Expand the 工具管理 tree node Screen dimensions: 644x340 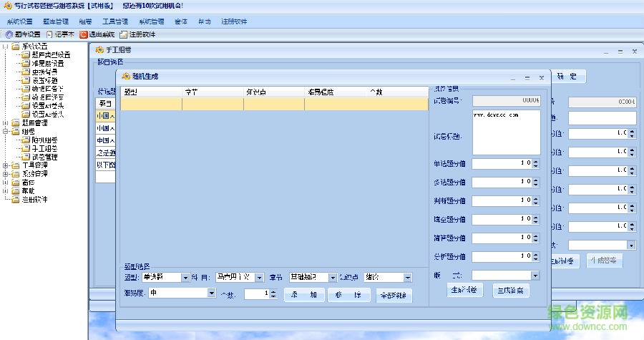[5, 165]
